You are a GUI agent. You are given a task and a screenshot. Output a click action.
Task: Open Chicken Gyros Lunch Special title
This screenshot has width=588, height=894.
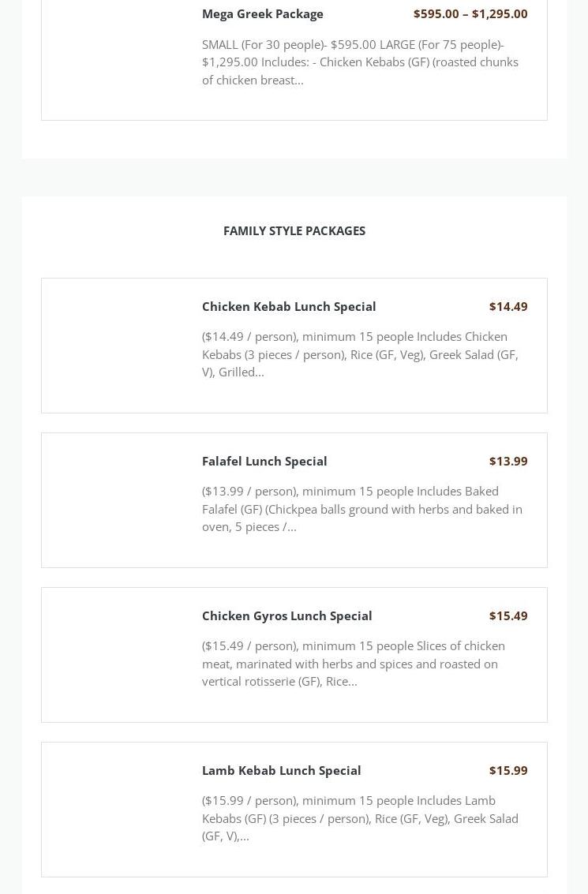point(287,615)
